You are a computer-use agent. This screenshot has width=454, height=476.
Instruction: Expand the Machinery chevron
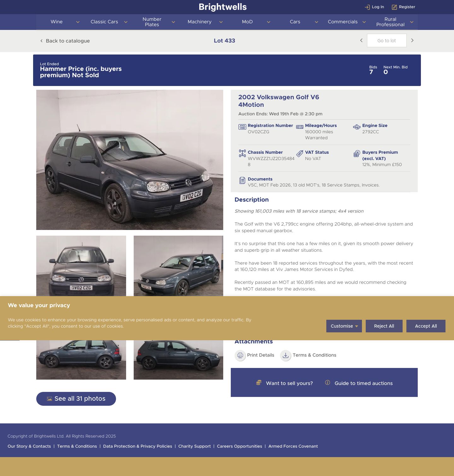pyautogui.click(x=221, y=22)
